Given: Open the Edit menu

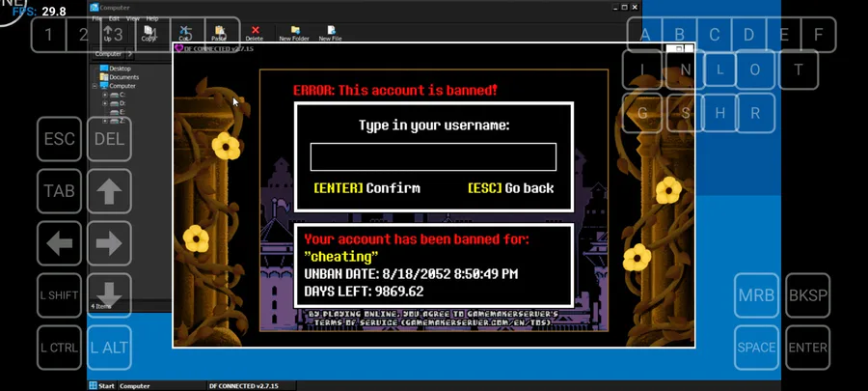Looking at the screenshot, I should [114, 18].
